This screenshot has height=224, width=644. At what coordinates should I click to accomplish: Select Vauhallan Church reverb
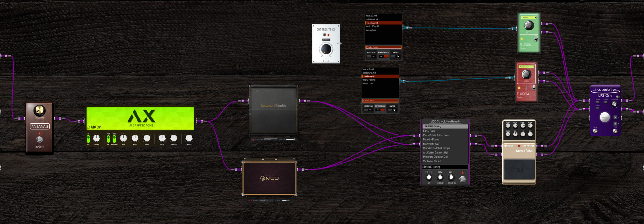(x=445, y=161)
